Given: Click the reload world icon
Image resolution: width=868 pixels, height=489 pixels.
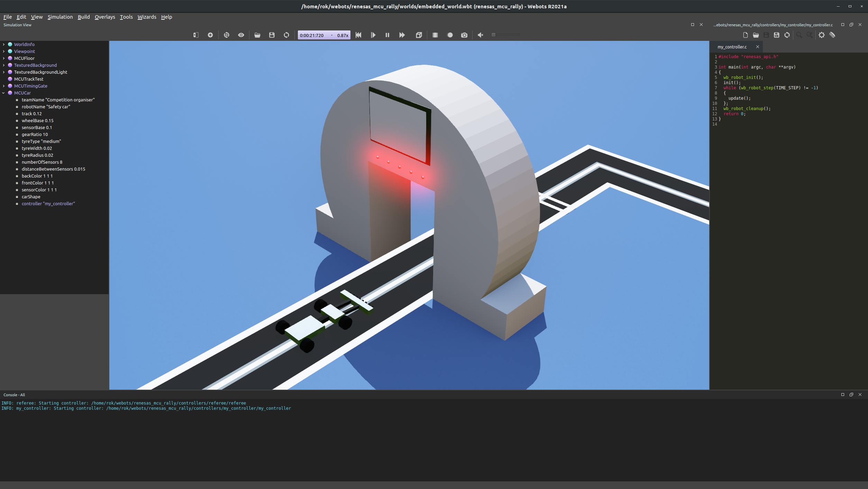Looking at the screenshot, I should pyautogui.click(x=286, y=35).
